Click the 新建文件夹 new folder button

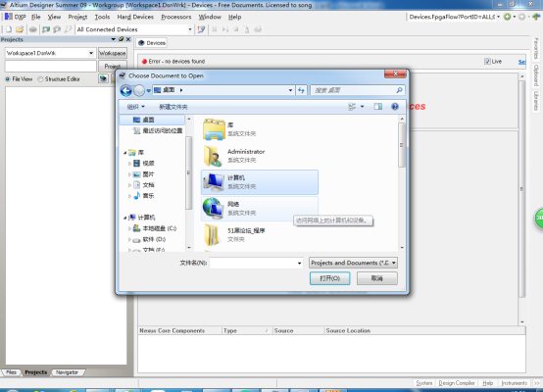pos(173,107)
